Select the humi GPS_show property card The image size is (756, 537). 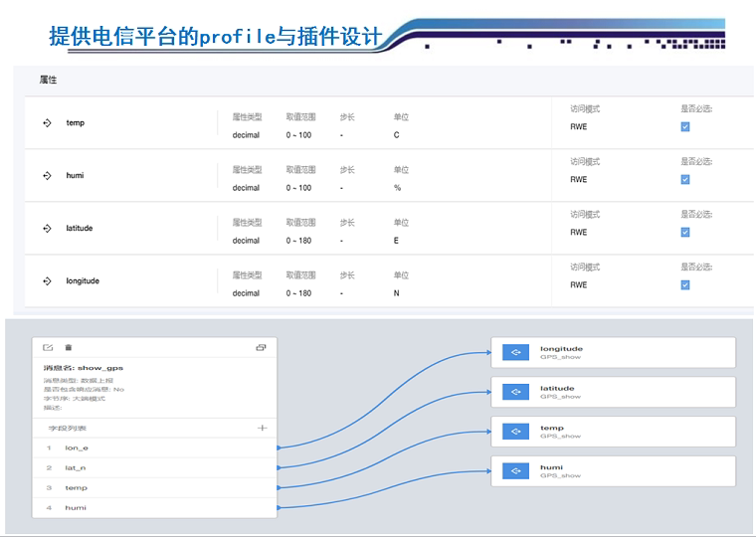pos(614,471)
